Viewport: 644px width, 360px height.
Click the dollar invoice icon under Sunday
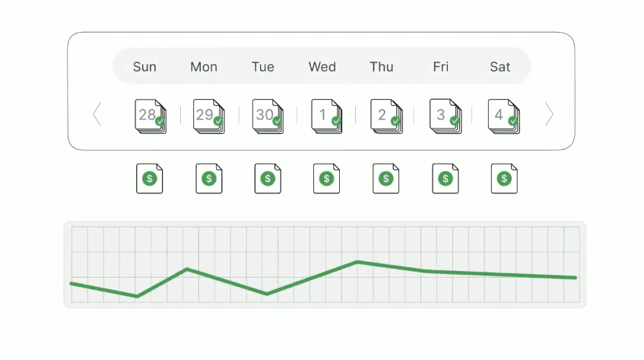(150, 179)
